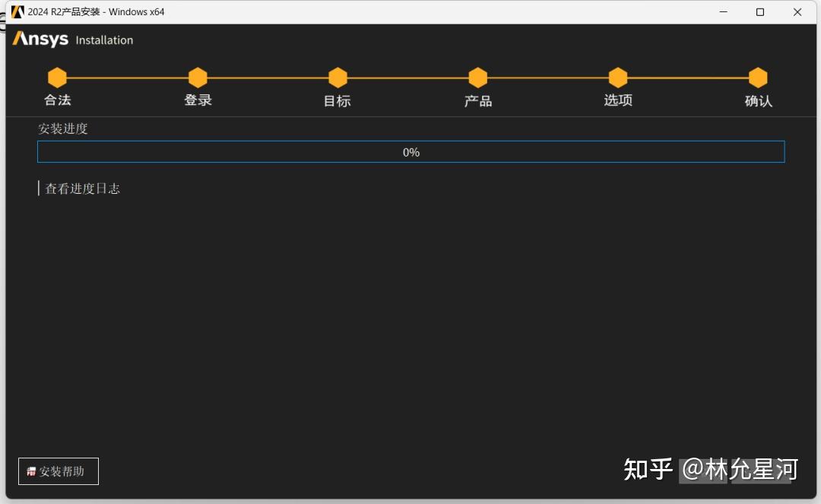Screen dimensions: 821x504
Task: Select the 登录 step hexagon
Action: [x=198, y=77]
